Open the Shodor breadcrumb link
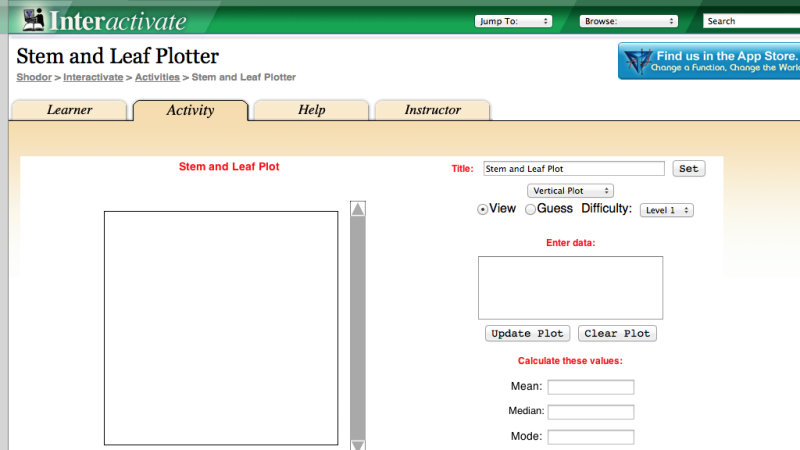This screenshot has height=450, width=800. 34,77
